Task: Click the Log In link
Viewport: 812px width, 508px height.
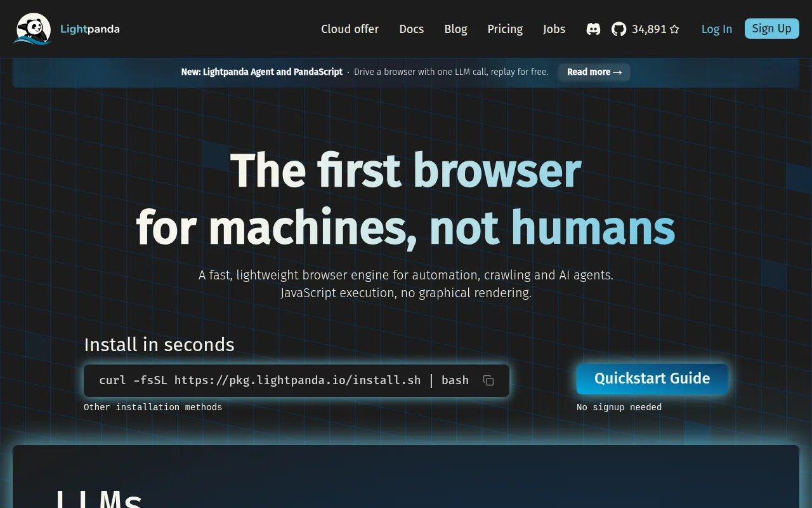Action: (717, 29)
